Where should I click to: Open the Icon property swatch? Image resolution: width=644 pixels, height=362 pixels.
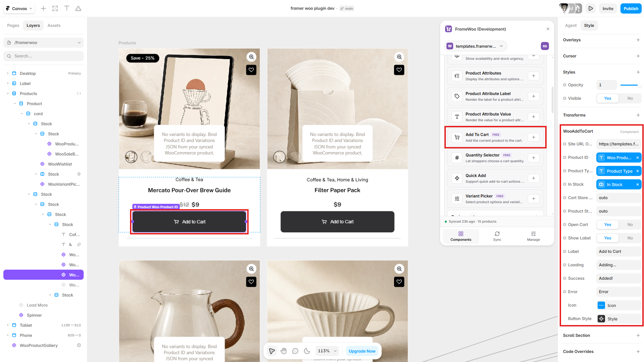coord(601,305)
